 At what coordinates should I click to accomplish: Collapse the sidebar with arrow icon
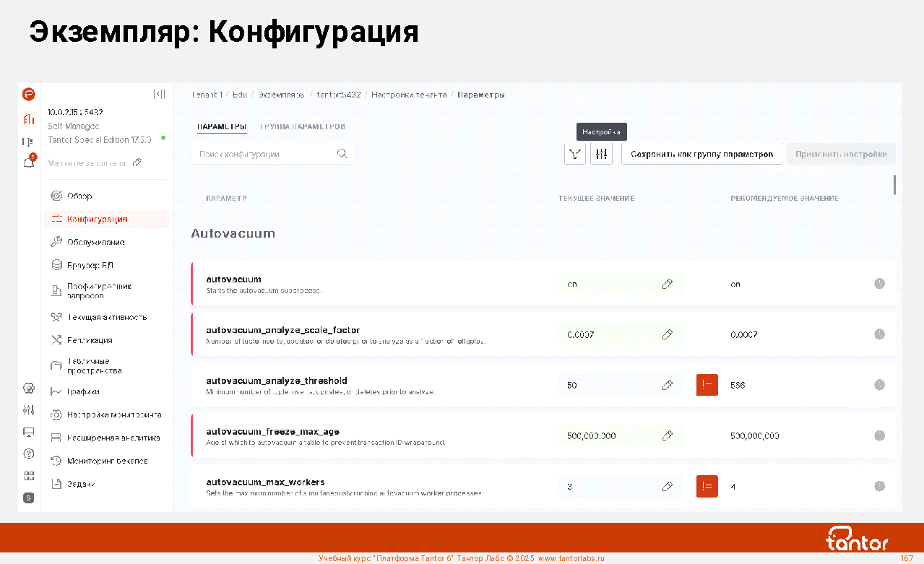click(160, 95)
